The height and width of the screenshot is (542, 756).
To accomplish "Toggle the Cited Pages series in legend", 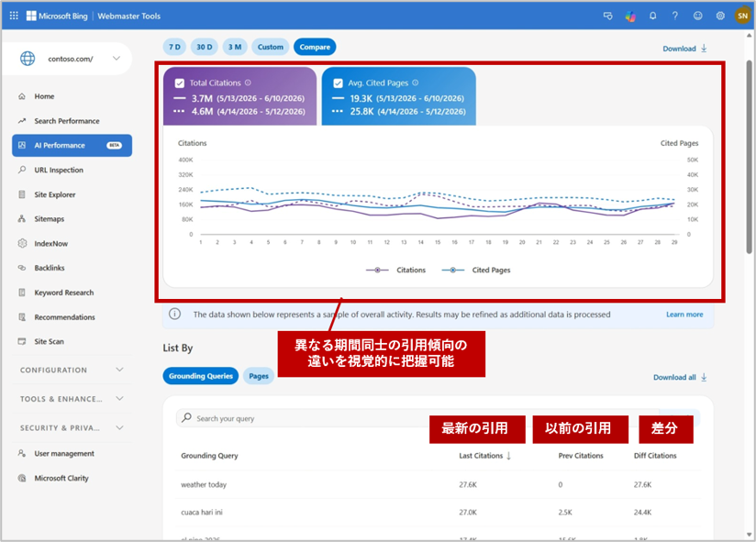I will (476, 270).
